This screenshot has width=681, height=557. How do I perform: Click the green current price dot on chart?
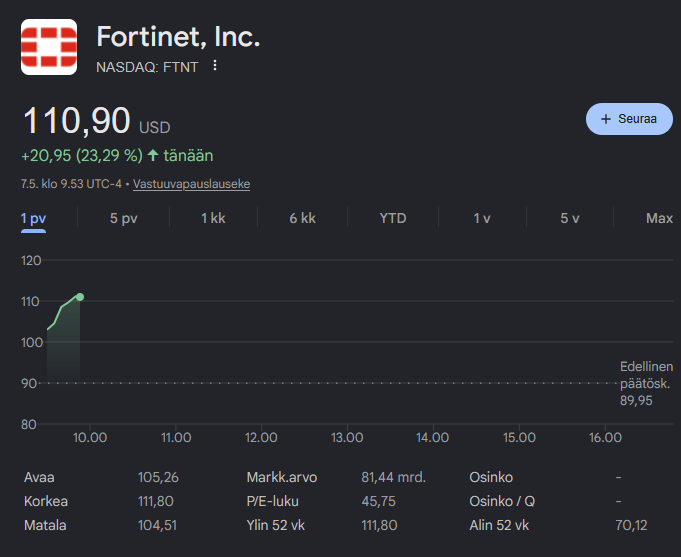(80, 297)
